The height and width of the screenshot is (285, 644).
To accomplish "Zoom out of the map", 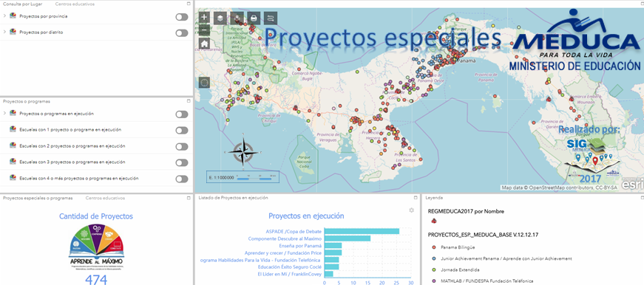I will [x=204, y=30].
